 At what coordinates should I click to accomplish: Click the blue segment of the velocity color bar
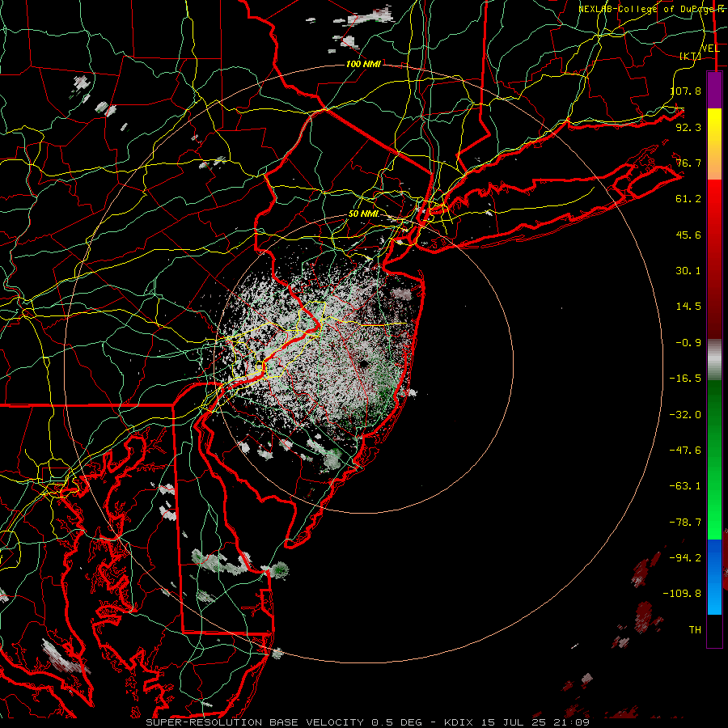[714, 577]
